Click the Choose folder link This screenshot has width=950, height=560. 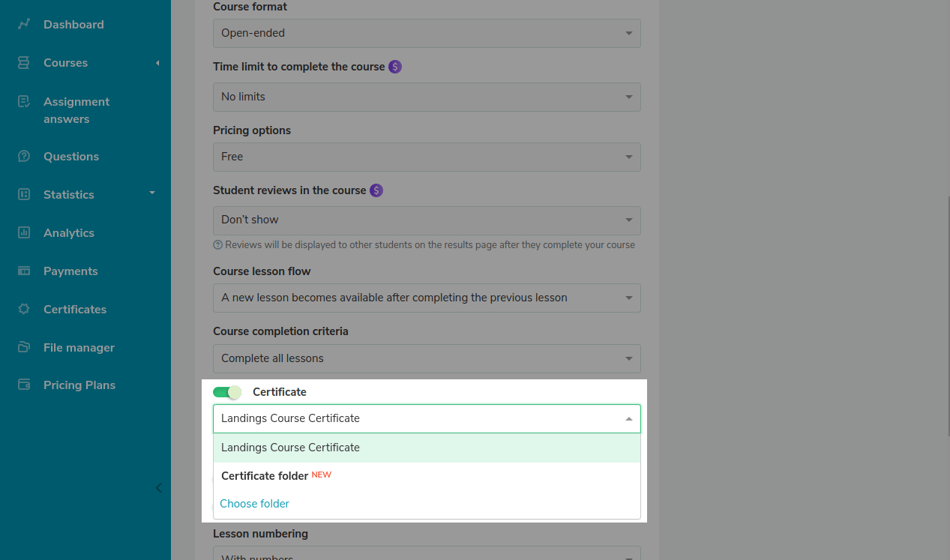pos(254,504)
